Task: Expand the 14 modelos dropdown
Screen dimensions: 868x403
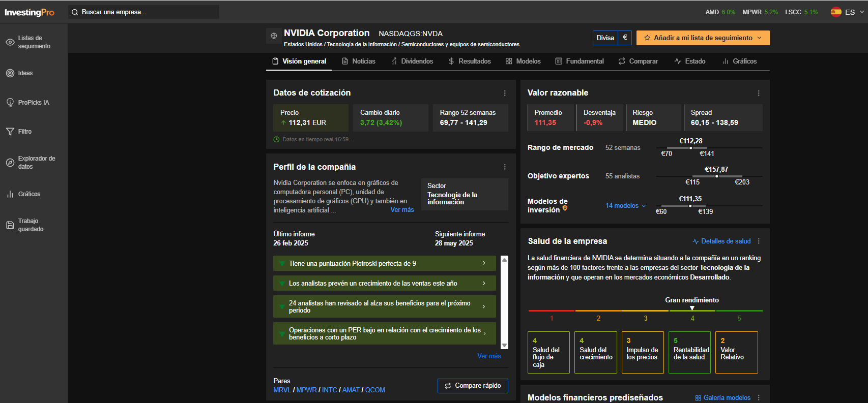Action: (626, 206)
